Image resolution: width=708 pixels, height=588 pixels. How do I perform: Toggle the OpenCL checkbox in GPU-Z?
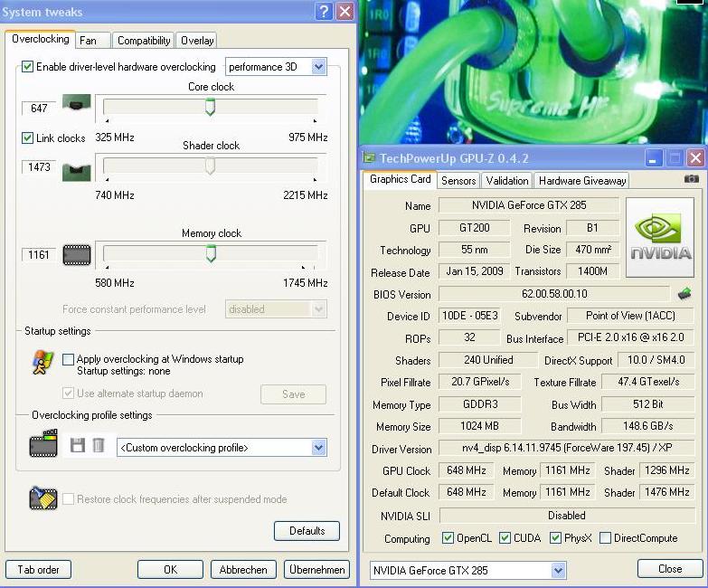(448, 538)
